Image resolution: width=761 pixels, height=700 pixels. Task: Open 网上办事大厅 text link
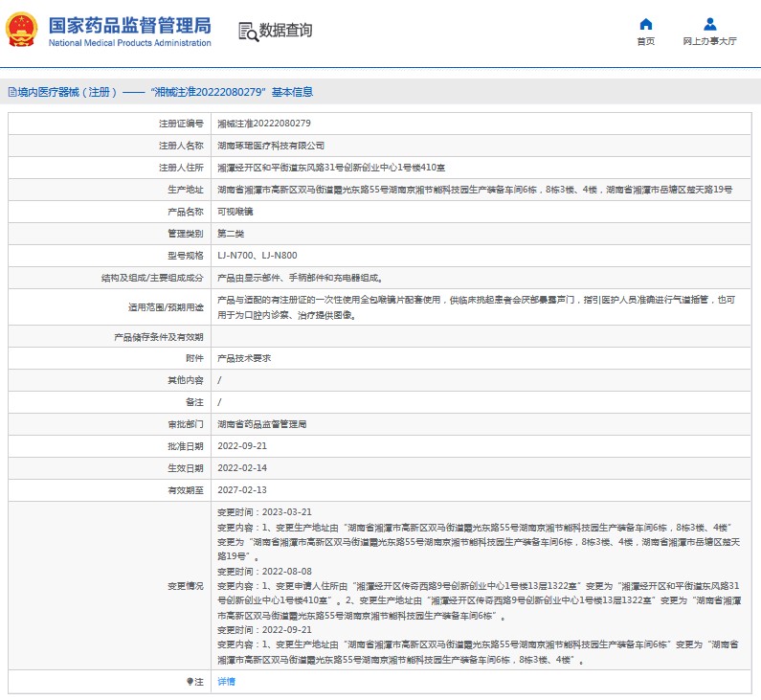tap(709, 41)
